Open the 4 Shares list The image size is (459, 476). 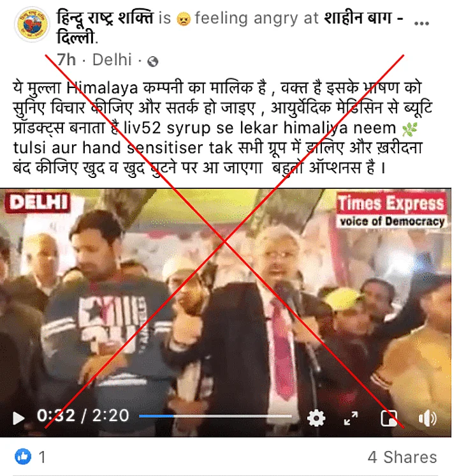click(x=402, y=457)
